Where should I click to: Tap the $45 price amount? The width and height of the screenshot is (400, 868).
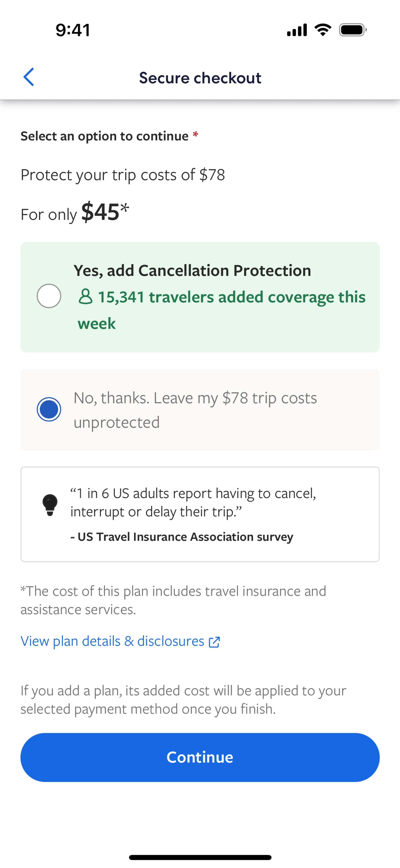click(x=100, y=212)
